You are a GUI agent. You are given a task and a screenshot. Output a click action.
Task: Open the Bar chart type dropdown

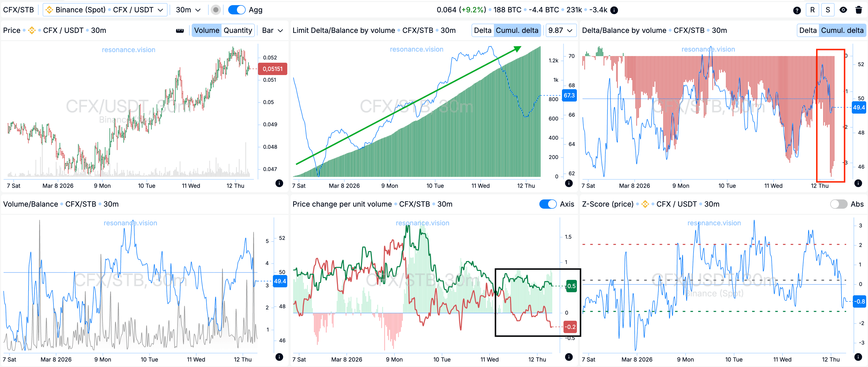click(x=272, y=30)
